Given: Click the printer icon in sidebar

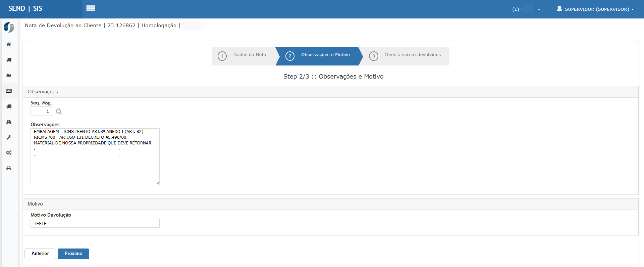Looking at the screenshot, I should (9, 168).
